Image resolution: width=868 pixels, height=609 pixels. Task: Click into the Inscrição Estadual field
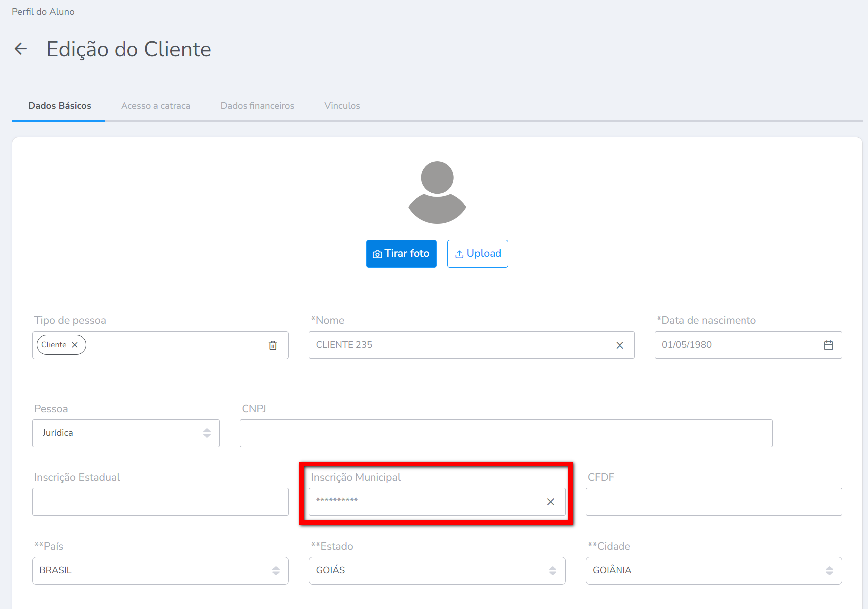pos(160,502)
